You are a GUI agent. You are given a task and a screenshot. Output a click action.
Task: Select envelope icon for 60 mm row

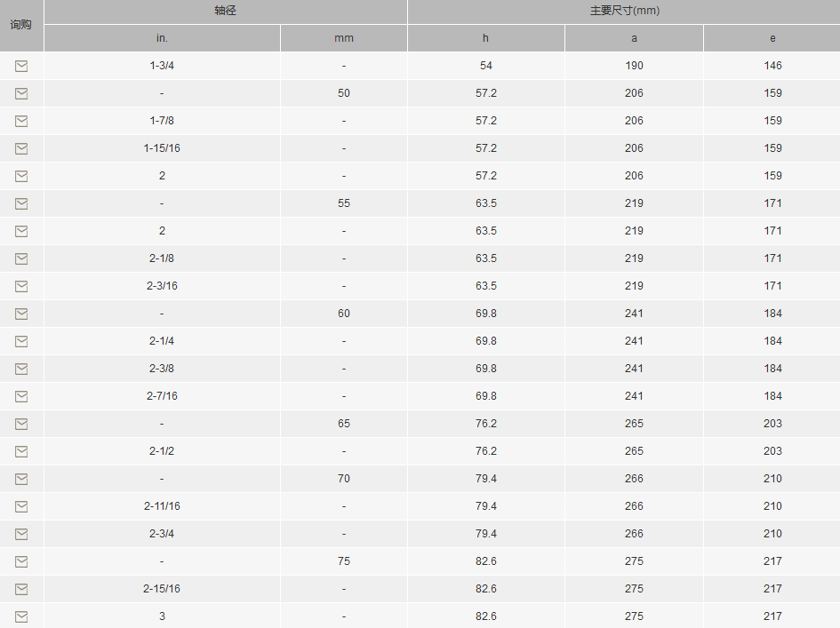pos(21,314)
